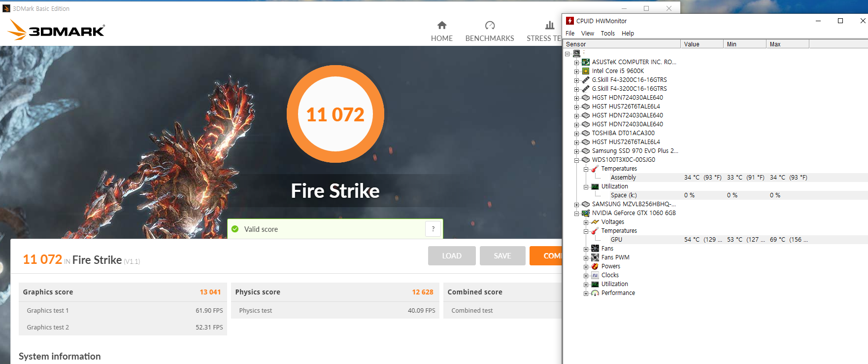This screenshot has height=364, width=868.
Task: Click the 3DMark Basic Edition title icon
Action: (x=6, y=8)
